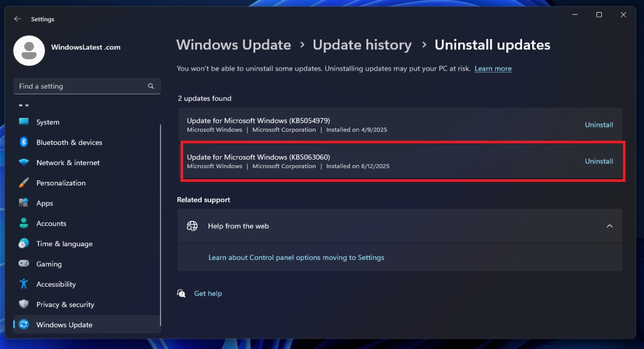Screen dimensions: 644x349
Task: Click the Accounts person icon
Action: 24,224
